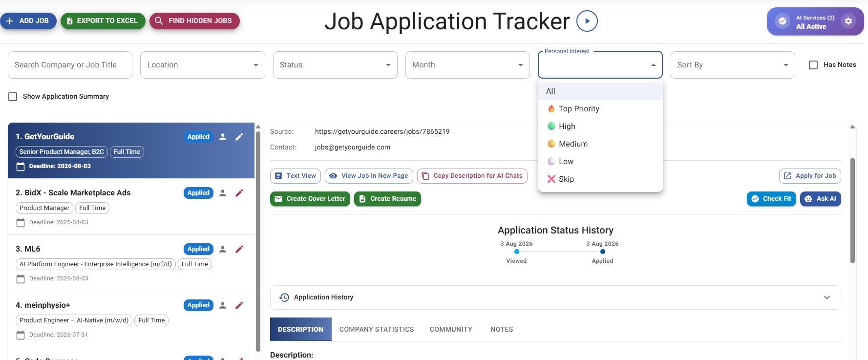868x360 pixels.
Task: Select Low interest option
Action: point(600,161)
